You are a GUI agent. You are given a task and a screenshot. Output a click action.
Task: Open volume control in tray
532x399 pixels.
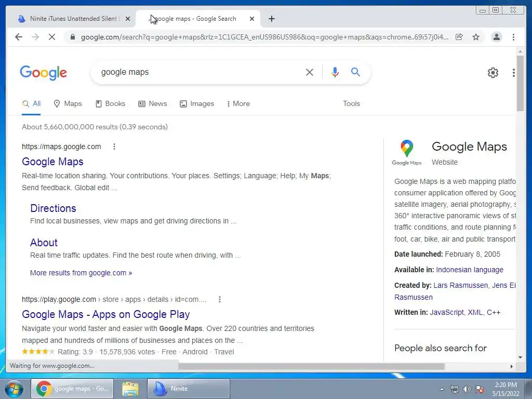[x=467, y=389]
